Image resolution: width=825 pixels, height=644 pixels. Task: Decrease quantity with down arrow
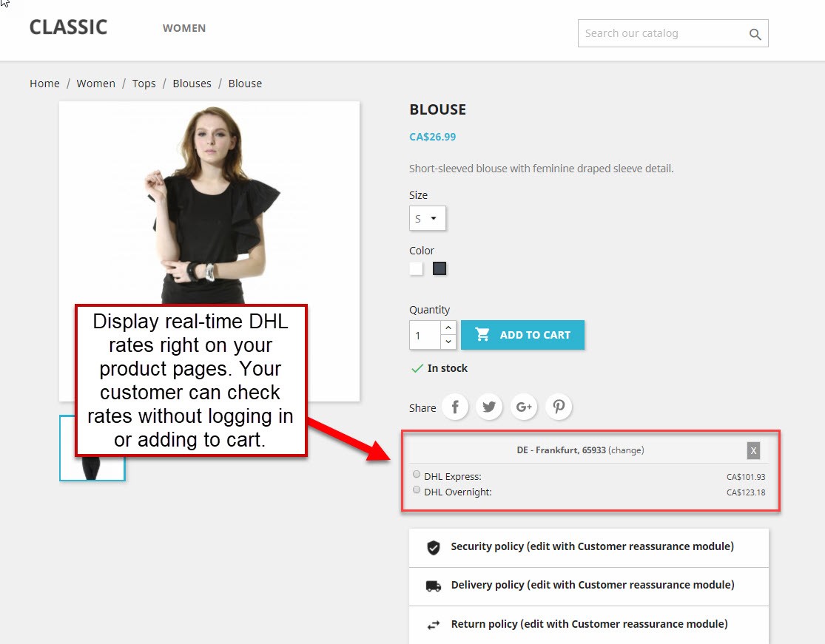point(448,342)
